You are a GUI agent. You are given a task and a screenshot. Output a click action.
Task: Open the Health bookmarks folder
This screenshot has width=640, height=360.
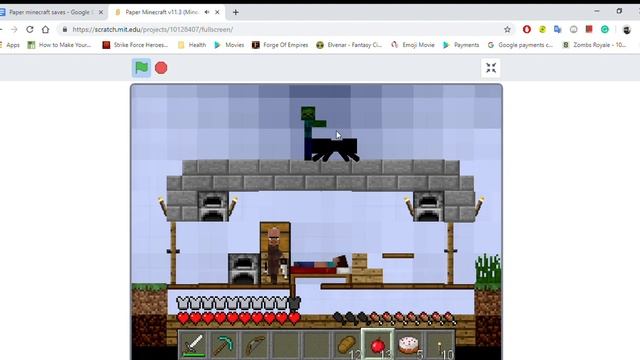coord(192,45)
